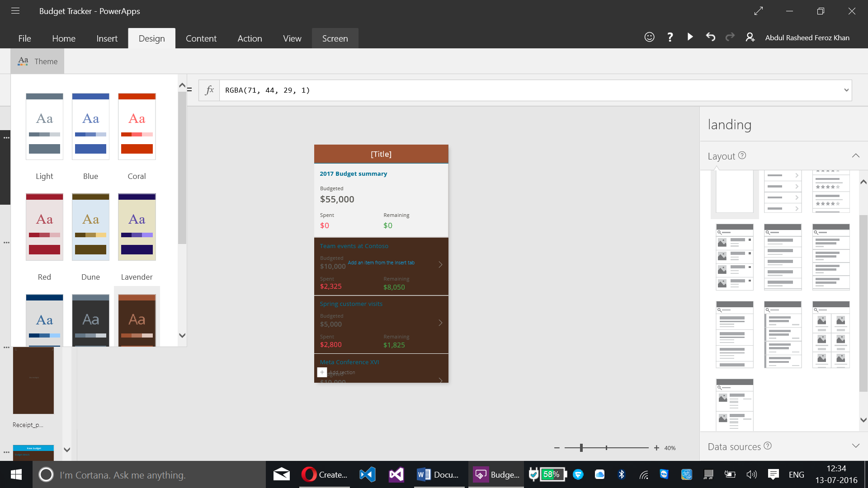Screen dimensions: 868x488
Task: Open Mail from the taskbar
Action: 282,474
